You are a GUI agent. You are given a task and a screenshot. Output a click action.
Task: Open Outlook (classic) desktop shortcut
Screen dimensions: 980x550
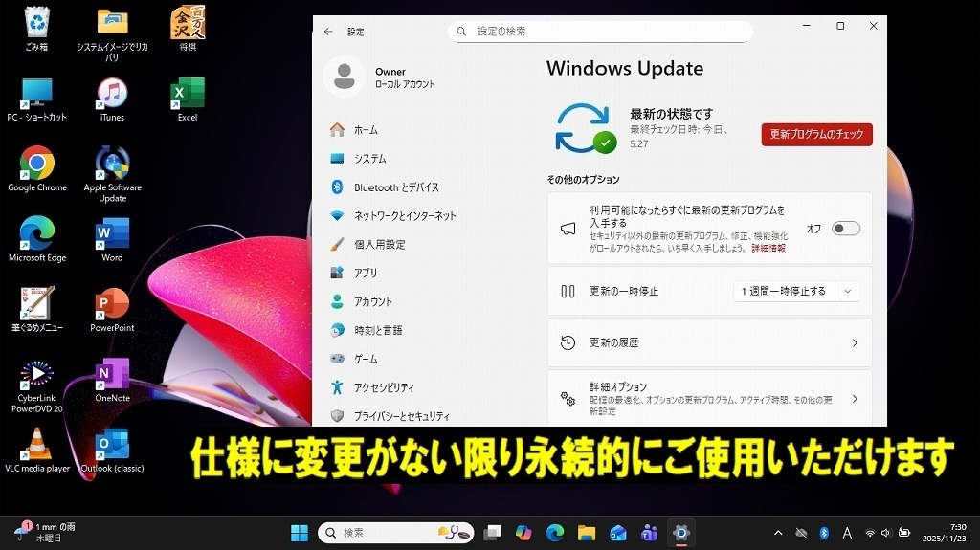tap(113, 451)
